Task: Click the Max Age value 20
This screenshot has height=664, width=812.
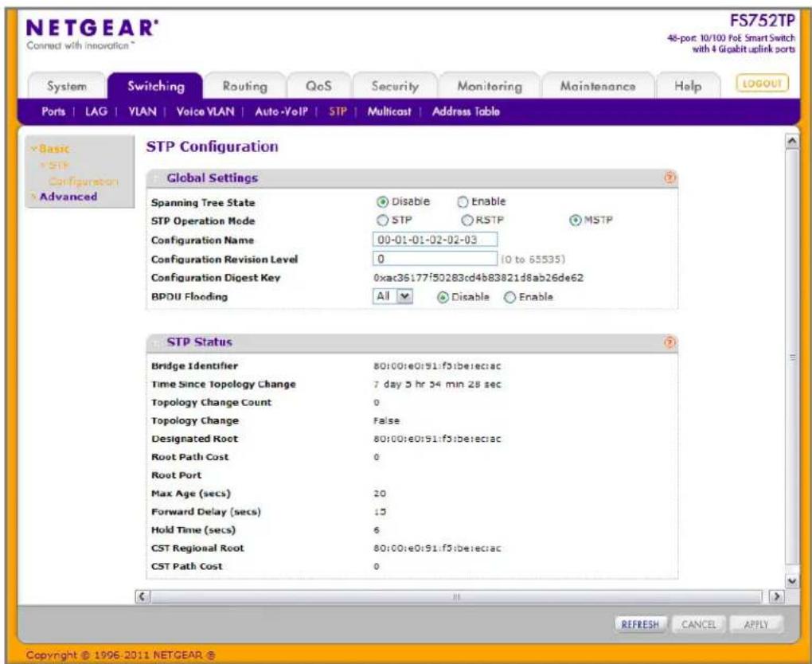Action: coord(380,494)
